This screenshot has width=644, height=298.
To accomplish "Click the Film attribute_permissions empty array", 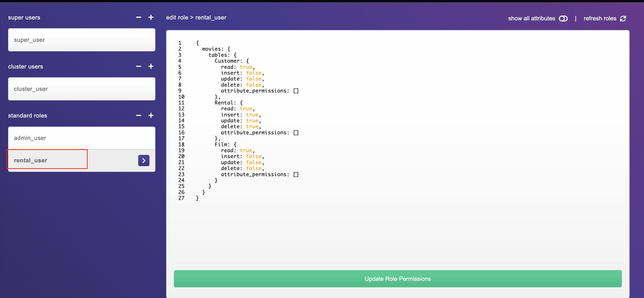I will pyautogui.click(x=296, y=174).
